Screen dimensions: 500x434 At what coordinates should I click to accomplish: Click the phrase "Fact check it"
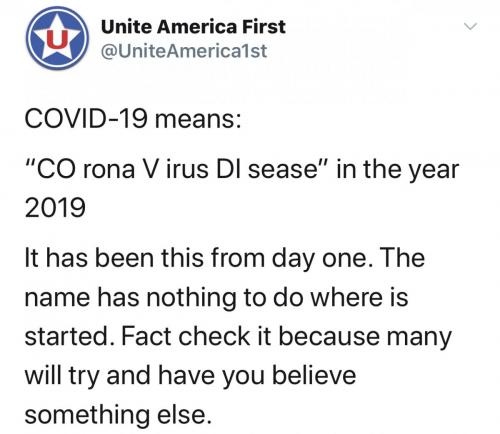click(x=185, y=336)
